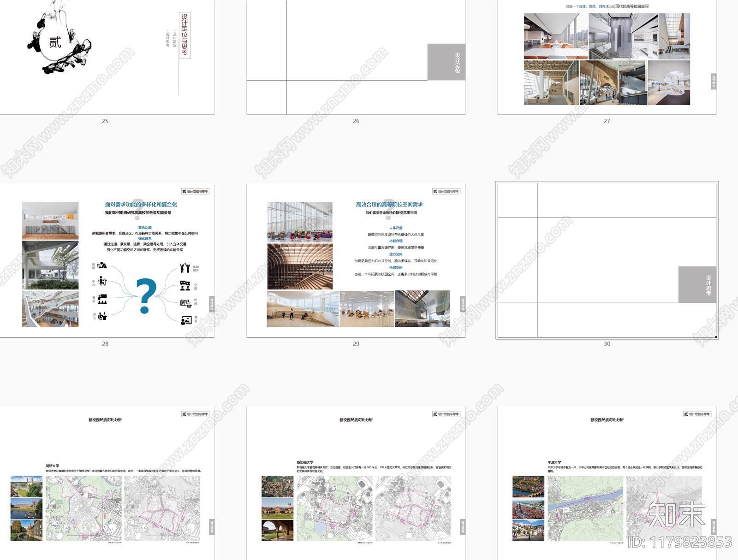Click the heading 面对需求功能的多样化和复合化
The height and width of the screenshot is (560, 738).
click(141, 204)
